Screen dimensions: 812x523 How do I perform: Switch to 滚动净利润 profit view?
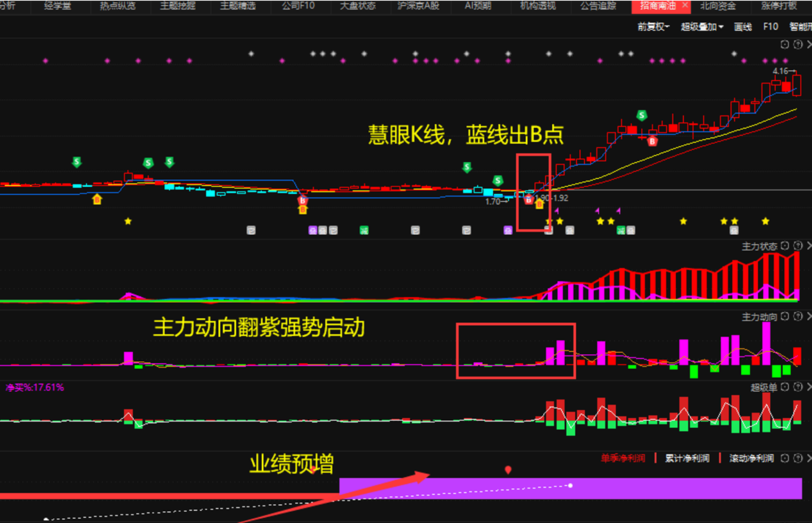tap(751, 458)
